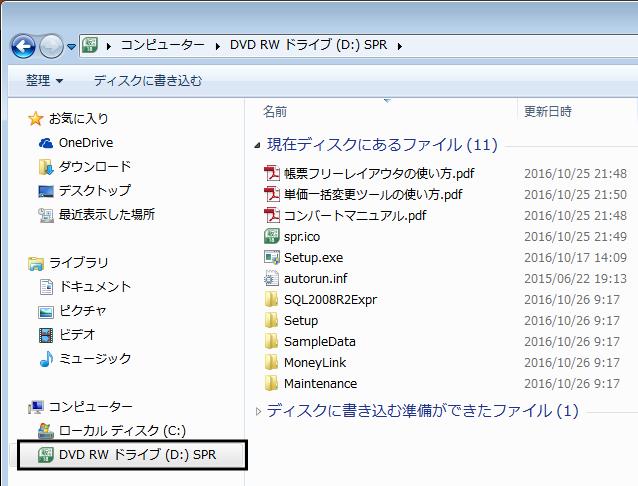The image size is (638, 486).
Task: Open the recent pages dropdown arrow beside Forward
Action: (x=72, y=47)
